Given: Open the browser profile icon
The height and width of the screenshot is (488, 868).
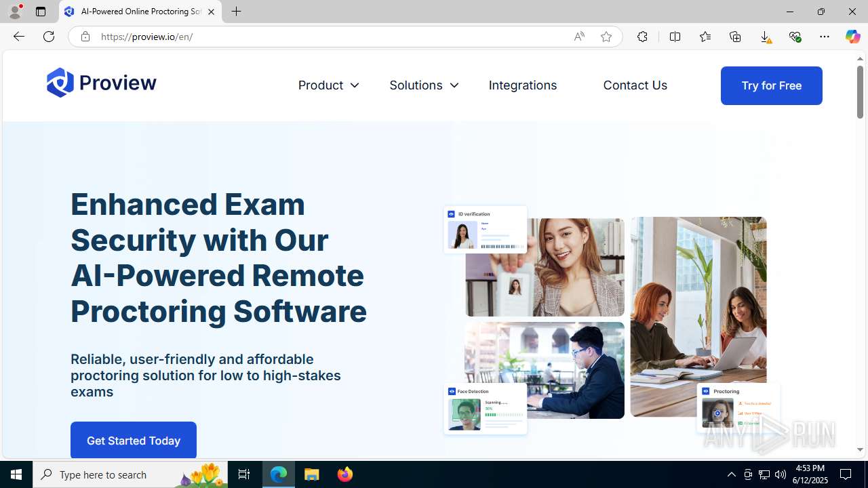Looking at the screenshot, I should tap(15, 12).
